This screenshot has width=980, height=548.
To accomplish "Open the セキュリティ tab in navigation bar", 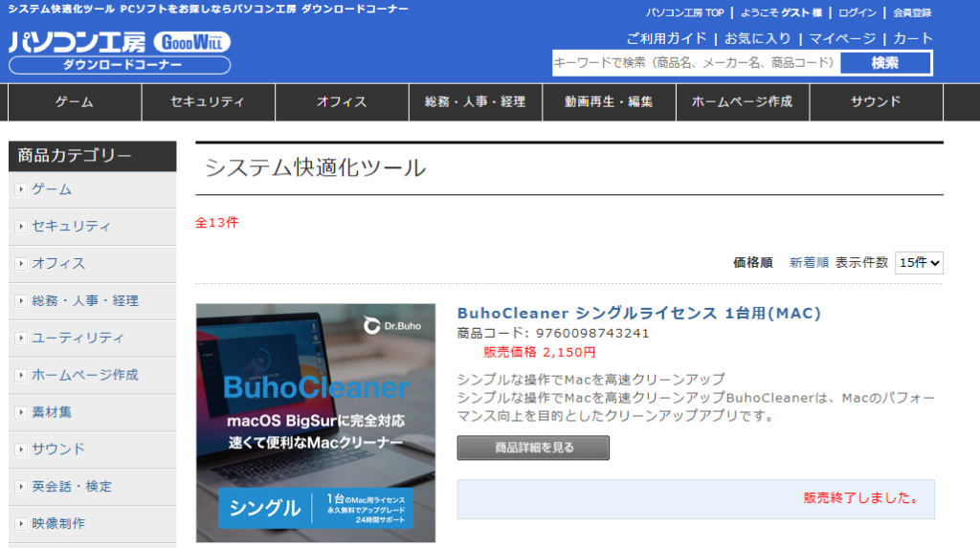I will [x=208, y=101].
